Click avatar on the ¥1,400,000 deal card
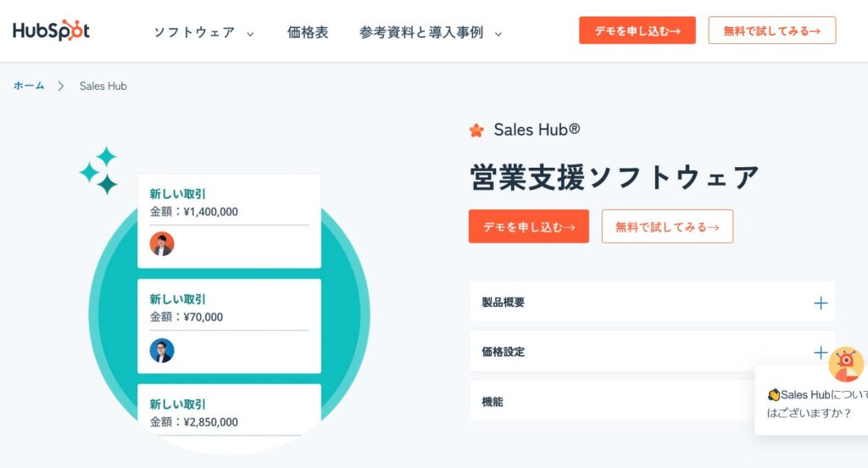The width and height of the screenshot is (868, 468). tap(162, 244)
